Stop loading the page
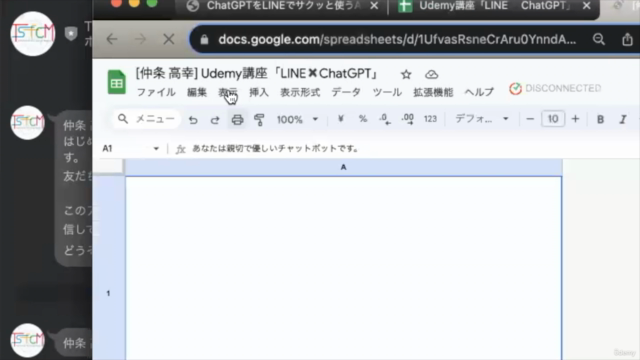This screenshot has height=360, width=640. point(169,39)
